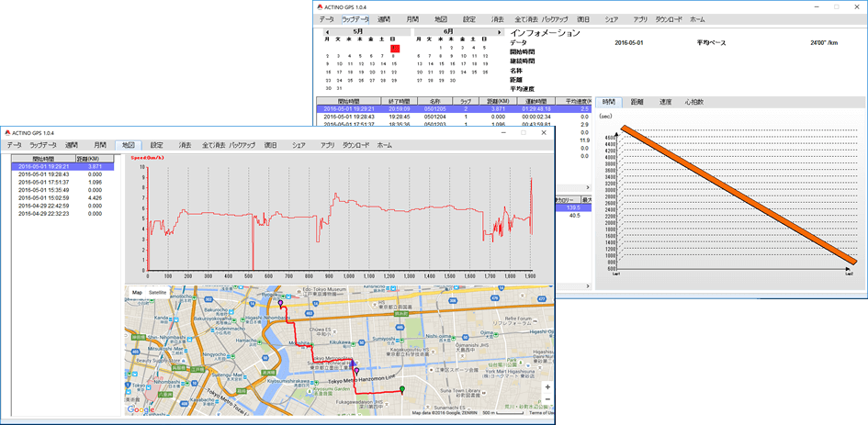Select the 心拍数 chart tab
Image resolution: width=868 pixels, height=425 pixels.
pos(694,102)
